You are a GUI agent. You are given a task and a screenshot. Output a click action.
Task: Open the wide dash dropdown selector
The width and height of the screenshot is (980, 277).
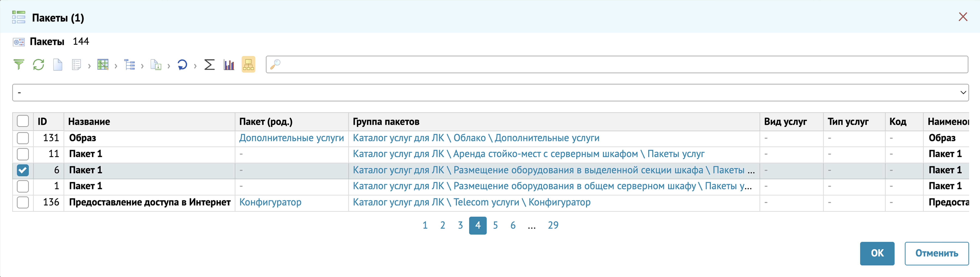point(490,92)
